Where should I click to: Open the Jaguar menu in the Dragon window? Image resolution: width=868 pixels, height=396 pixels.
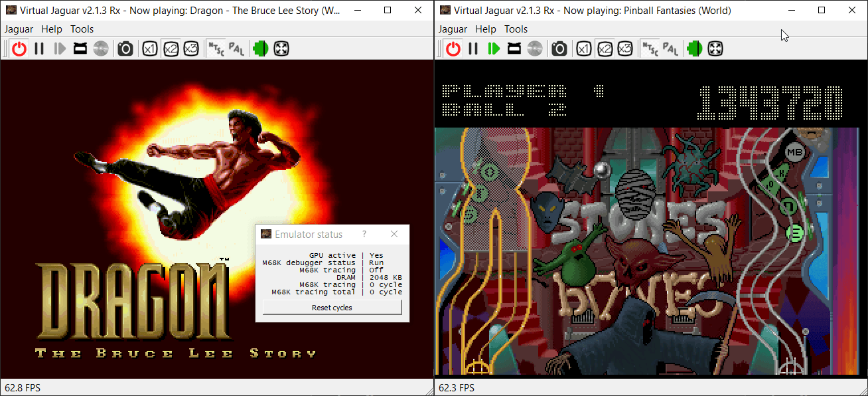[x=19, y=29]
